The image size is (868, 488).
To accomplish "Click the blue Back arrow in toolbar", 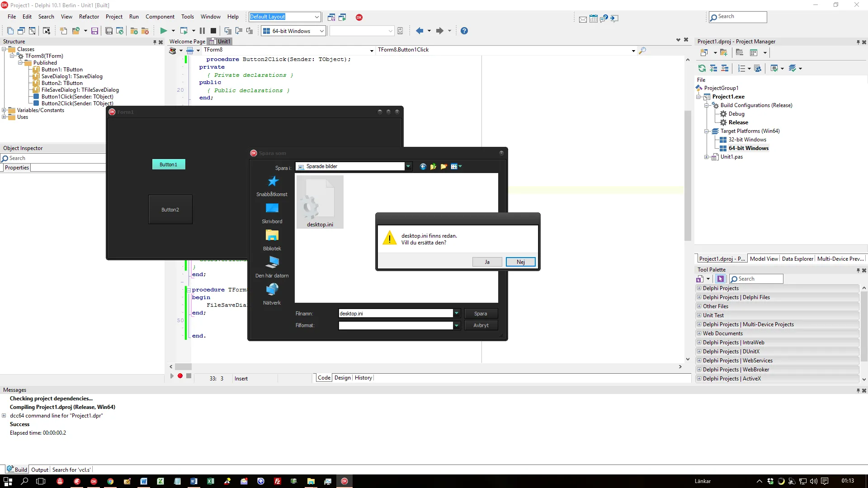I will tap(419, 31).
